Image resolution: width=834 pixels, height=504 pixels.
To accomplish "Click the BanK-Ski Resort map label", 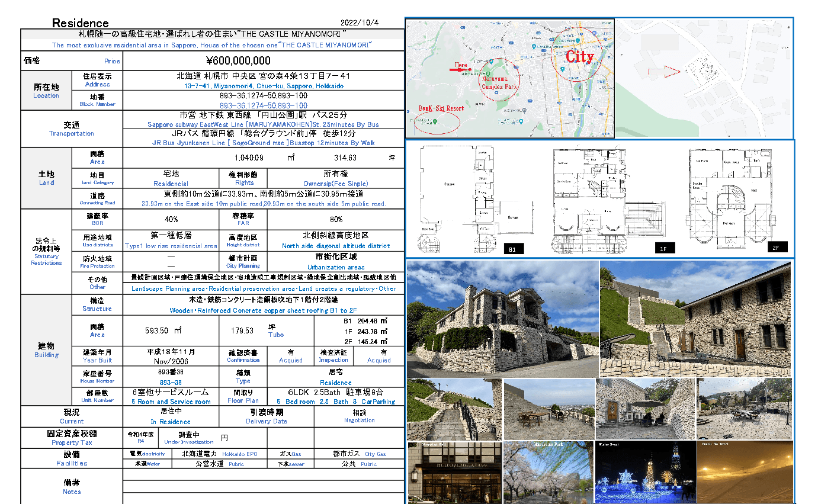I will coord(441,109).
